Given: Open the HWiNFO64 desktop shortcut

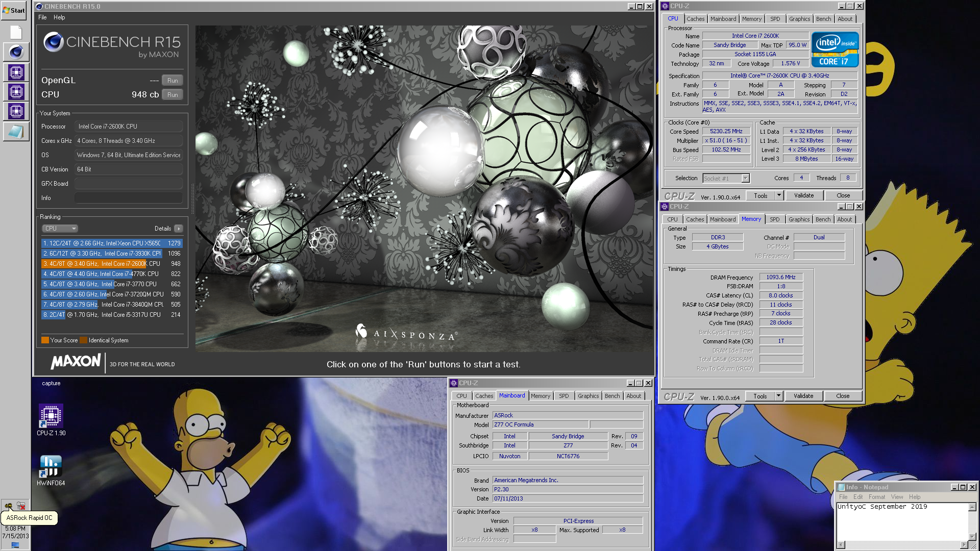Looking at the screenshot, I should [x=51, y=470].
